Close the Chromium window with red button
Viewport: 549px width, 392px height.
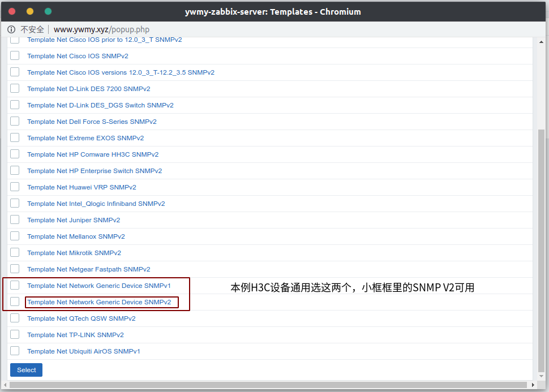pos(12,11)
